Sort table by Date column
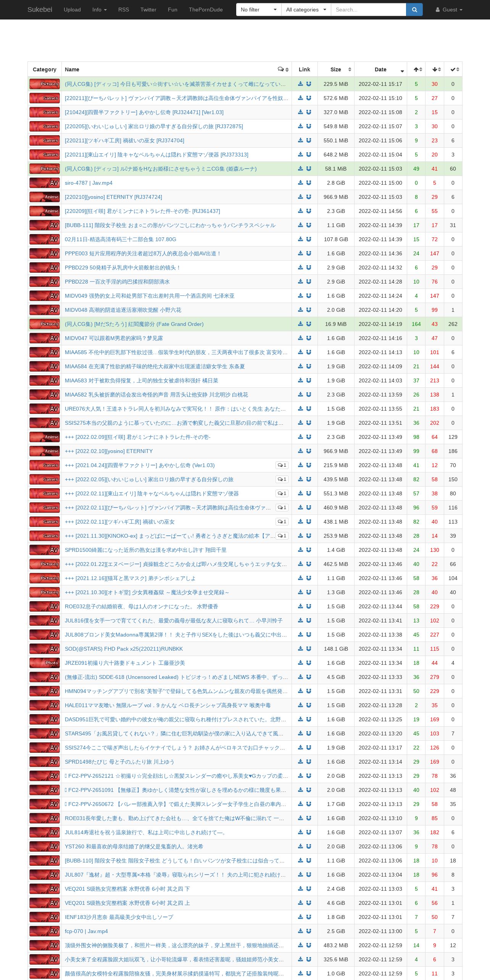The width and height of the screenshot is (490, 980). click(380, 69)
